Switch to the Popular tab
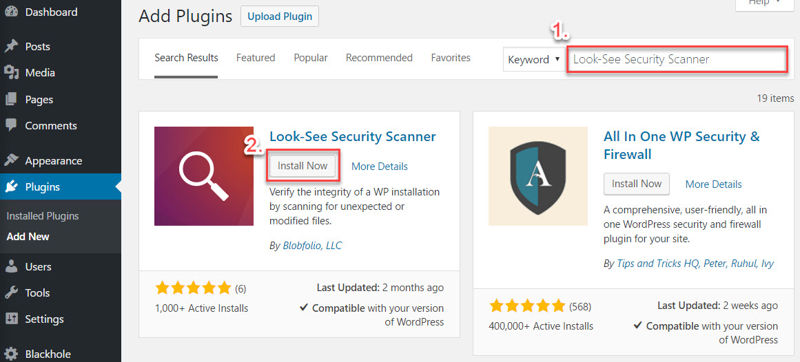The height and width of the screenshot is (362, 800). [311, 58]
